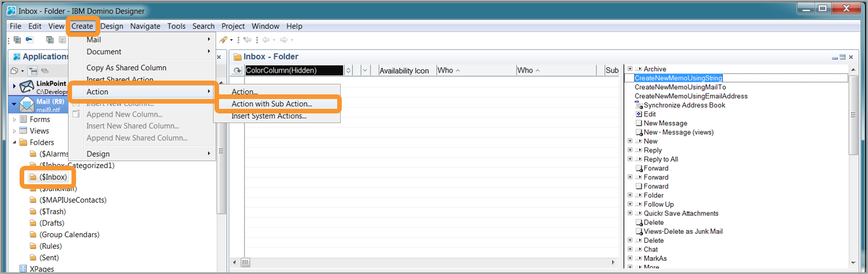The height and width of the screenshot is (274, 868).
Task: Expand the LinkPoint application node
Action: (14, 86)
